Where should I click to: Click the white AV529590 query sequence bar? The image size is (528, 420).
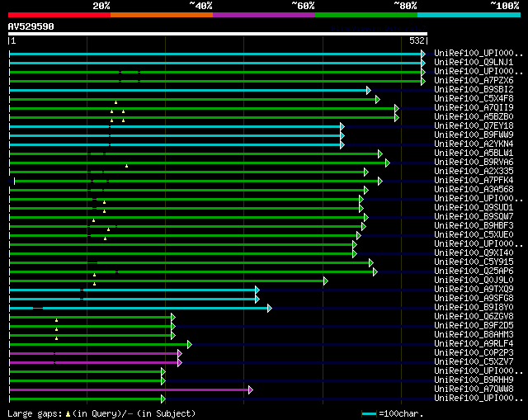point(218,34)
